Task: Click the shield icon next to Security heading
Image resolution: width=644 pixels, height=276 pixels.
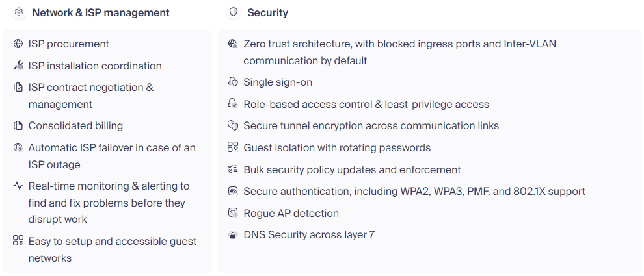Action: 234,12
